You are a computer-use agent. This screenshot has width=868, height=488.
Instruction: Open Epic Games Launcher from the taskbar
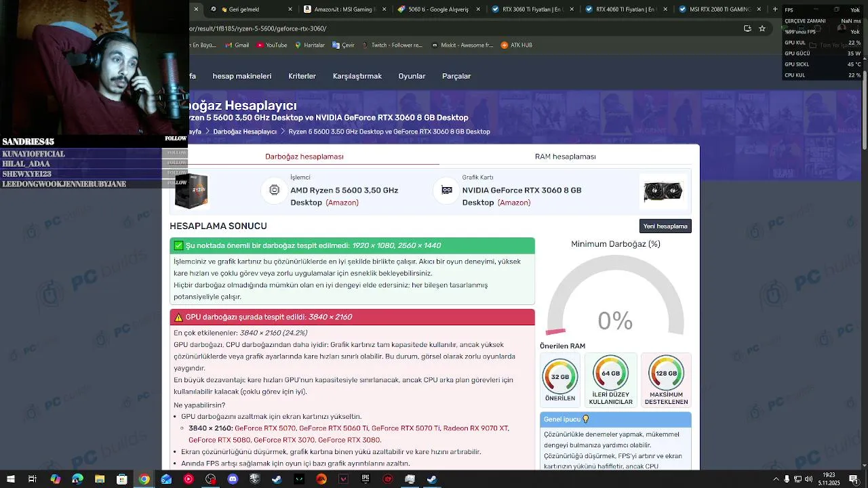(366, 479)
